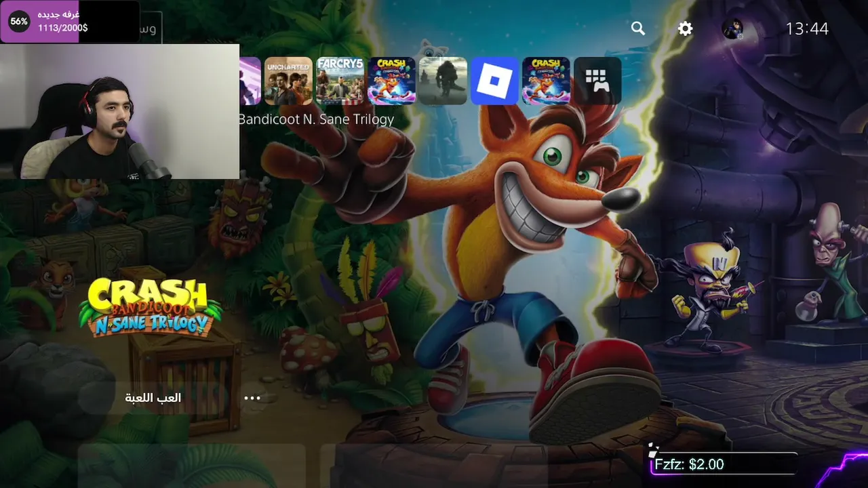Select the Shadow of the Colossus tile
The height and width of the screenshot is (488, 868).
tap(443, 81)
